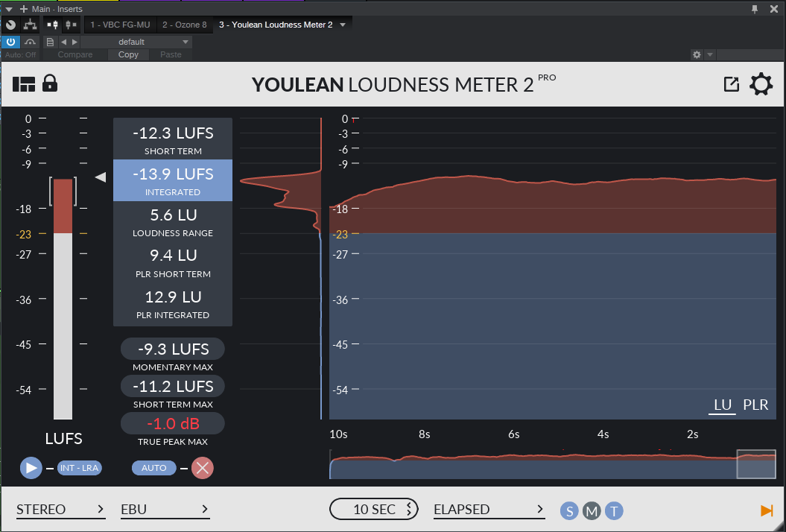Toggle the T true peak graph button
This screenshot has height=532, width=786.
[x=614, y=511]
